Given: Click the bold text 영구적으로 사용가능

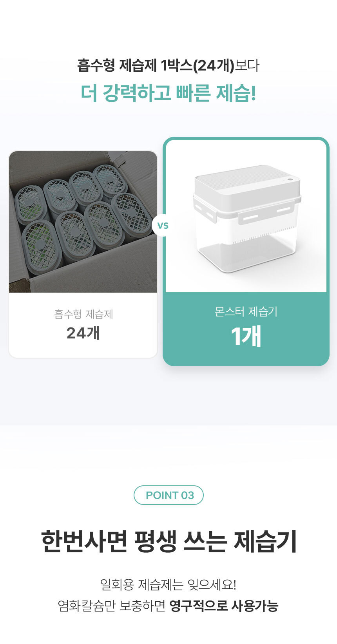Looking at the screenshot, I should pos(224,606).
